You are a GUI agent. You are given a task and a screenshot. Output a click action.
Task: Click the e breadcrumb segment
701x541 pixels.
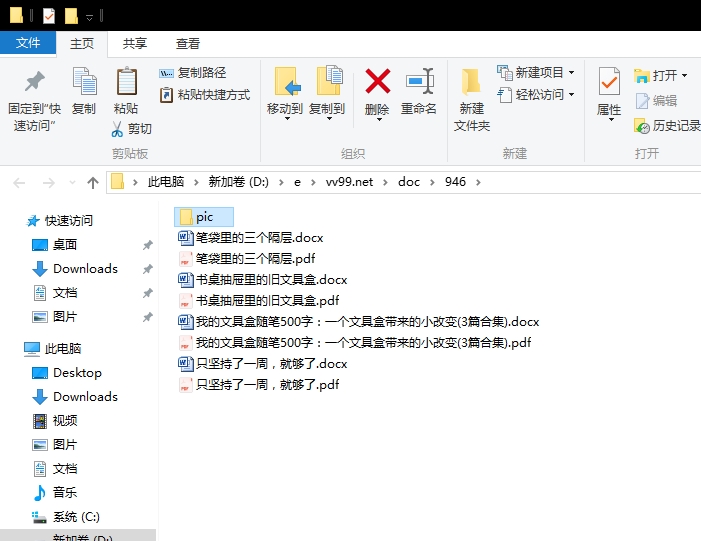297,182
